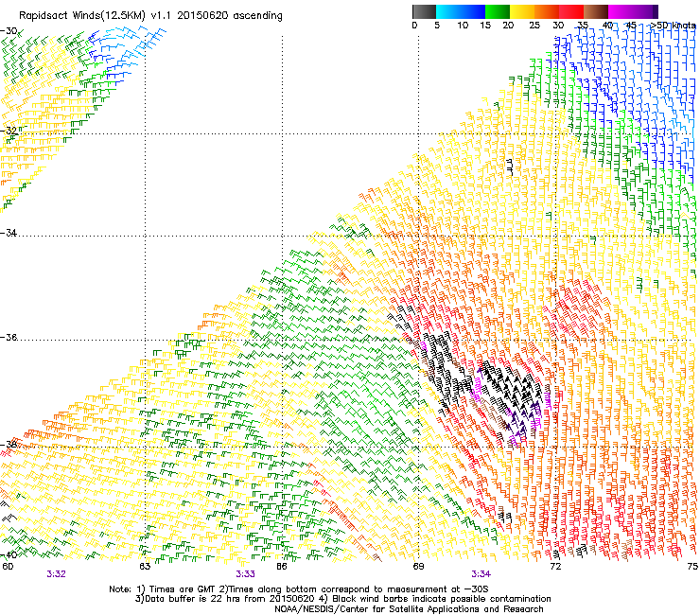Click the legend scale label 25
700x615 pixels.
click(x=534, y=26)
